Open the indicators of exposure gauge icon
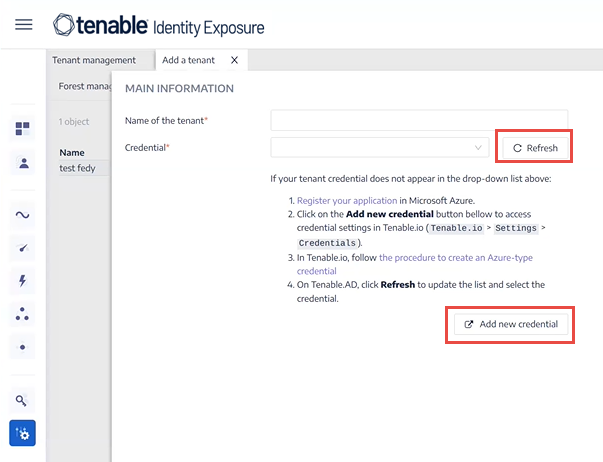 tap(23, 248)
